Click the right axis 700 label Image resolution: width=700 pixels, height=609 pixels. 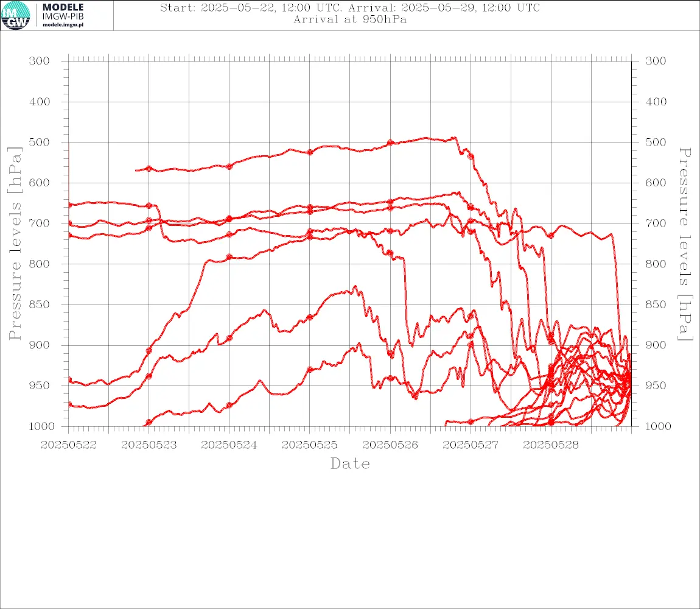656,223
